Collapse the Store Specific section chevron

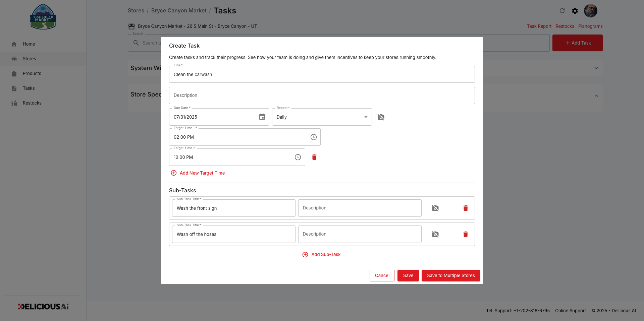point(596,96)
